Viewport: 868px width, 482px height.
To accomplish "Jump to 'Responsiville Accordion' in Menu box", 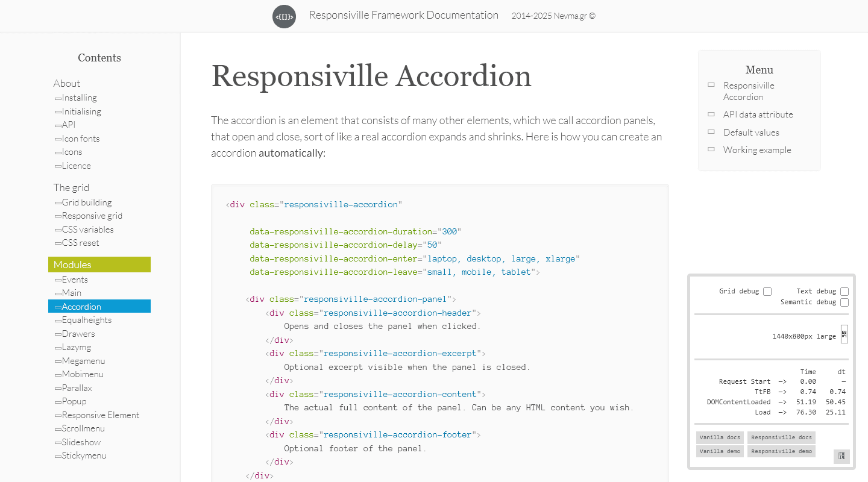I will click(x=749, y=91).
